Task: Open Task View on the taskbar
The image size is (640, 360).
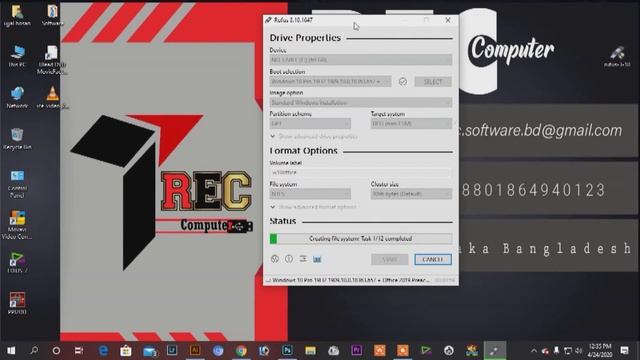Action: [x=79, y=350]
